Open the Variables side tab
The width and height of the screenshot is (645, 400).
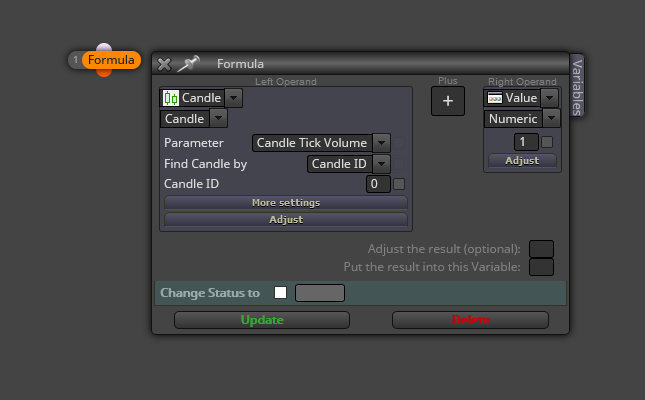pos(577,86)
